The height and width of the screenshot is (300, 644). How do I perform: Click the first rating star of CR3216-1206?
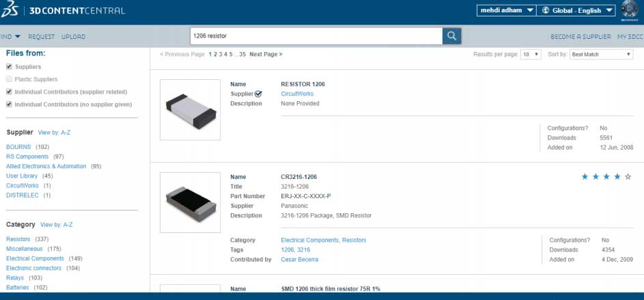coord(585,177)
